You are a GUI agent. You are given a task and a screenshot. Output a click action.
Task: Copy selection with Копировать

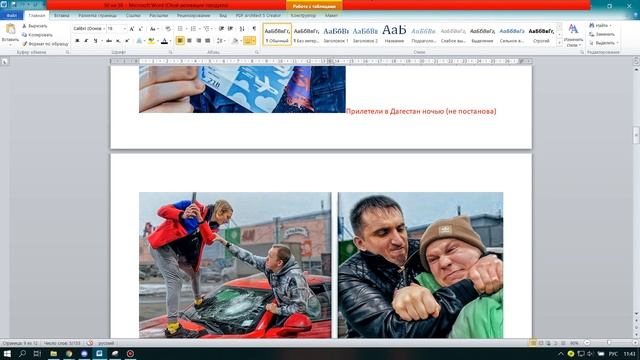37,35
